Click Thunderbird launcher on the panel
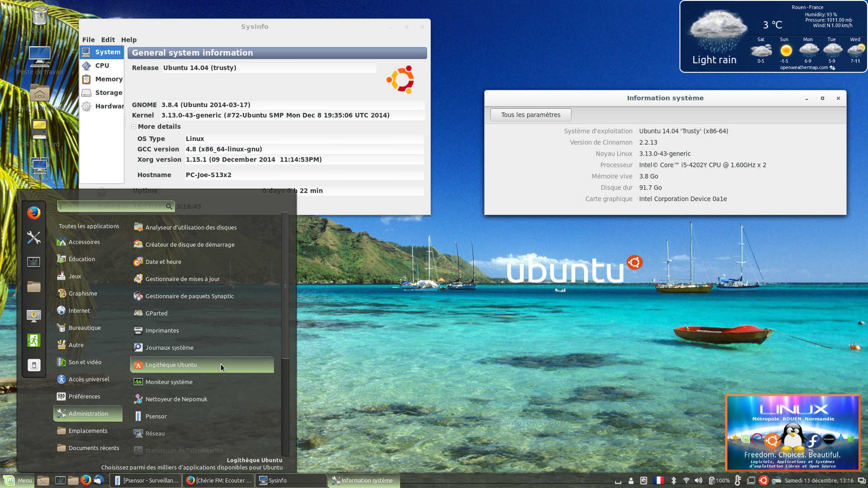This screenshot has height=488, width=868. pyautogui.click(x=99, y=480)
